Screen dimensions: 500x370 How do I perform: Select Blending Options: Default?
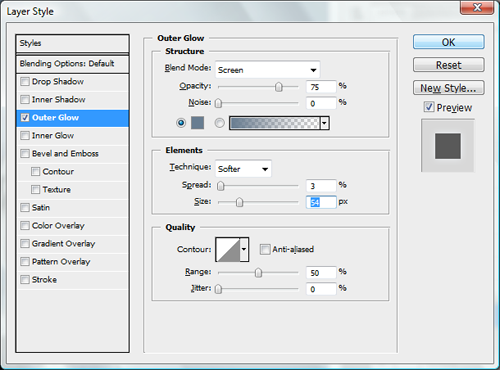pyautogui.click(x=72, y=64)
